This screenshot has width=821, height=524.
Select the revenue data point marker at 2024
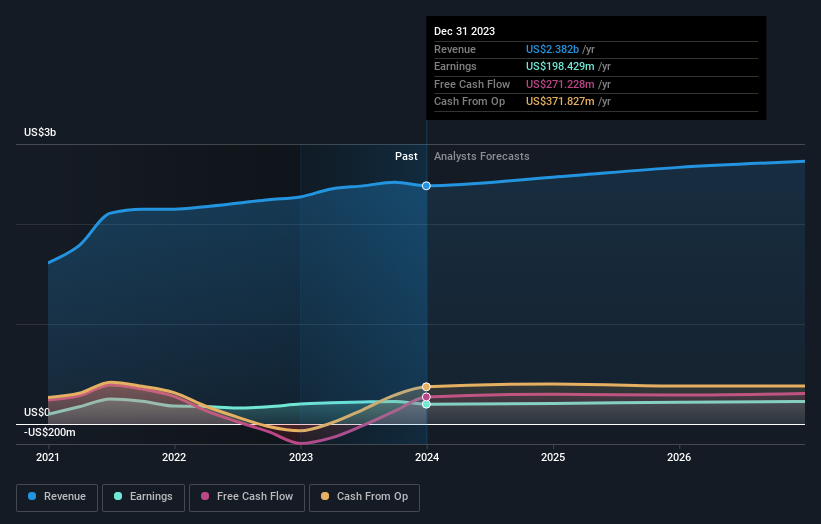point(426,186)
